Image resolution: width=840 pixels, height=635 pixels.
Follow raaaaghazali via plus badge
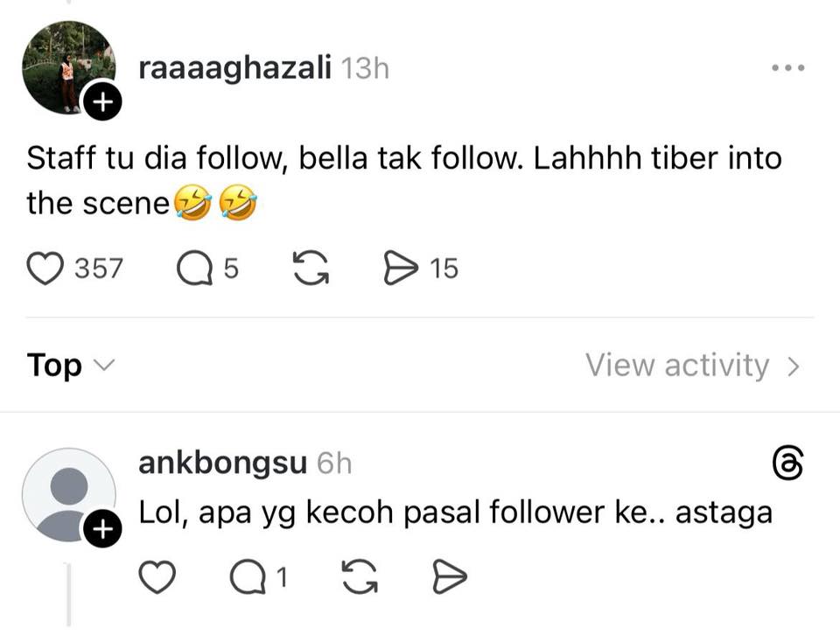(x=101, y=104)
